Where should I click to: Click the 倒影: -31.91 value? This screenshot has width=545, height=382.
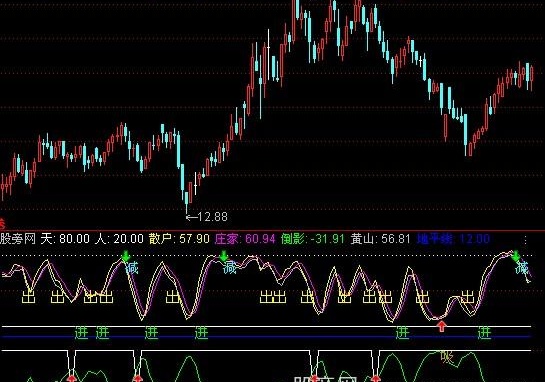click(x=313, y=239)
